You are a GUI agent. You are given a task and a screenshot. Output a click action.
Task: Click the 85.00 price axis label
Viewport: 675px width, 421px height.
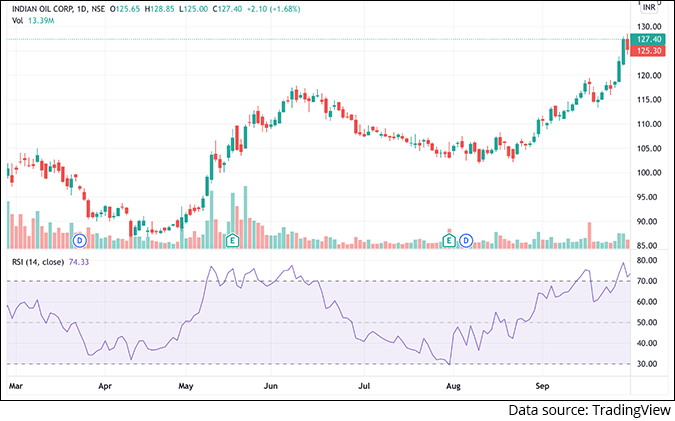pyautogui.click(x=649, y=246)
